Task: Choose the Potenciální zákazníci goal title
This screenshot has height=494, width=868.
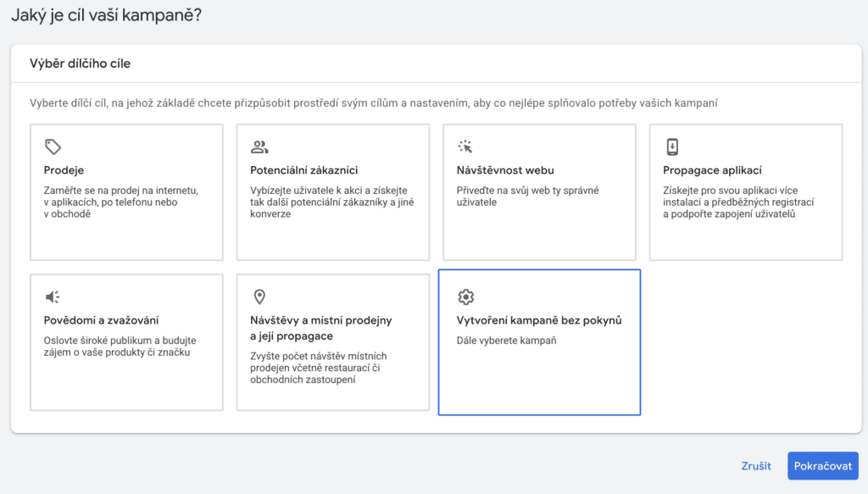Action: coord(303,170)
